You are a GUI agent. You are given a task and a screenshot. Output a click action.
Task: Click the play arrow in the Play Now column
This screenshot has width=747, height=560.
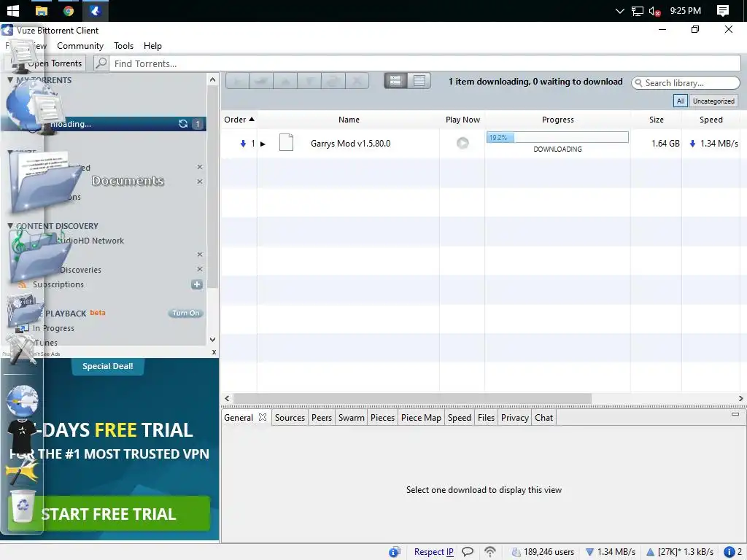tap(462, 143)
